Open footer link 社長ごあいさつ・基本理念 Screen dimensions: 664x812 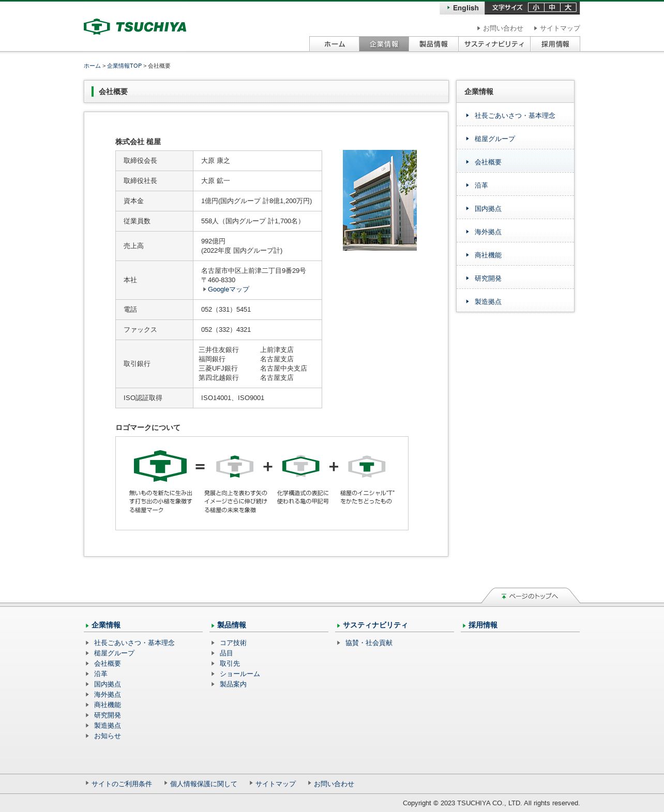[x=134, y=643]
